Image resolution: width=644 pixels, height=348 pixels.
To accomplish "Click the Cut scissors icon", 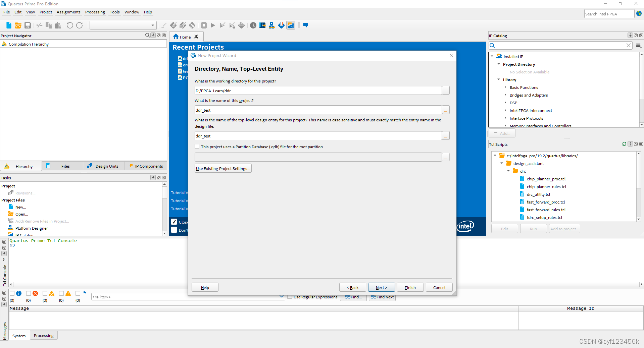I will coord(39,25).
